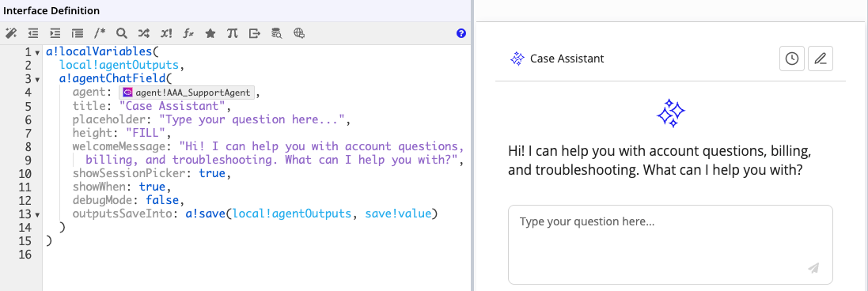Click the fx function icon
Screen dimensions: 868x291
(188, 33)
